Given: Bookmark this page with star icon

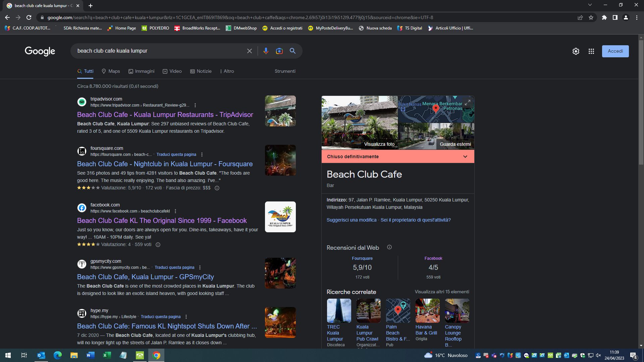Looking at the screenshot, I should pos(591,17).
